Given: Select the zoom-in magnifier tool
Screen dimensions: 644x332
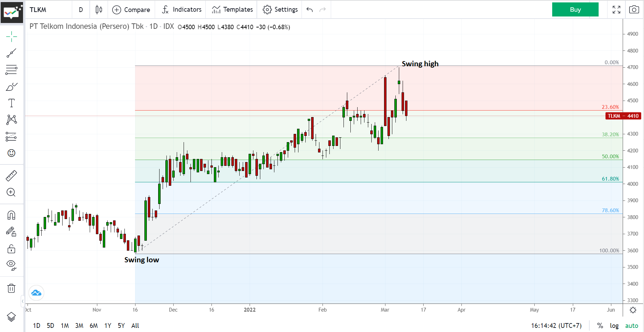Looking at the screenshot, I should click(x=11, y=193).
